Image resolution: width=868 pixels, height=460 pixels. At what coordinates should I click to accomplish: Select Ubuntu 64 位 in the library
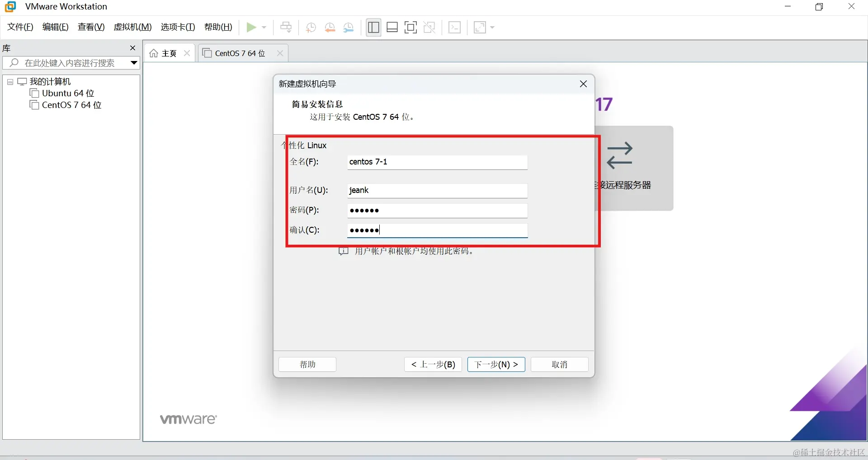click(x=68, y=94)
